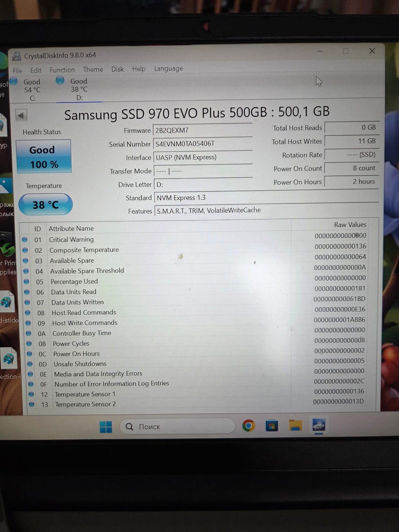Click the Available Spare status icon
The width and height of the screenshot is (399, 532).
tap(25, 261)
